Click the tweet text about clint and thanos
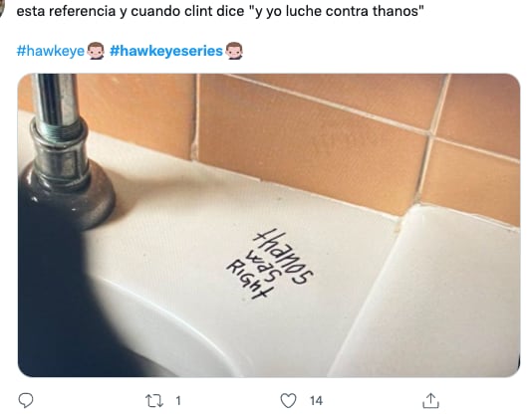The width and height of the screenshot is (532, 417). pyautogui.click(x=220, y=11)
